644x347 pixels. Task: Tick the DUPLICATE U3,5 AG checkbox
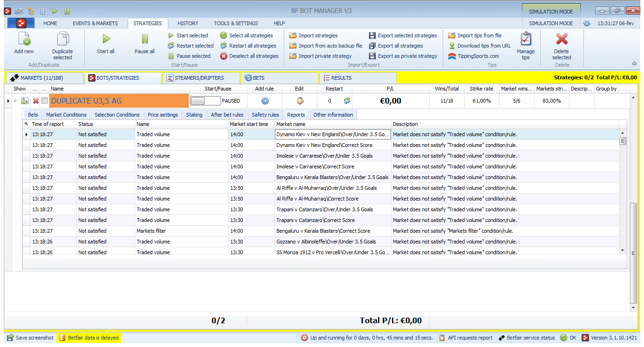pyautogui.click(x=44, y=101)
